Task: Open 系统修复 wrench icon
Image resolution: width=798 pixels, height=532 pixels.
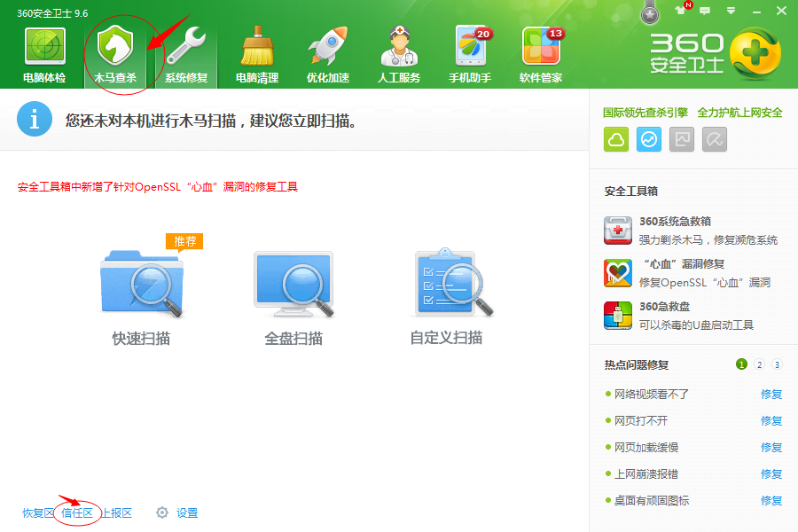Action: tap(186, 49)
